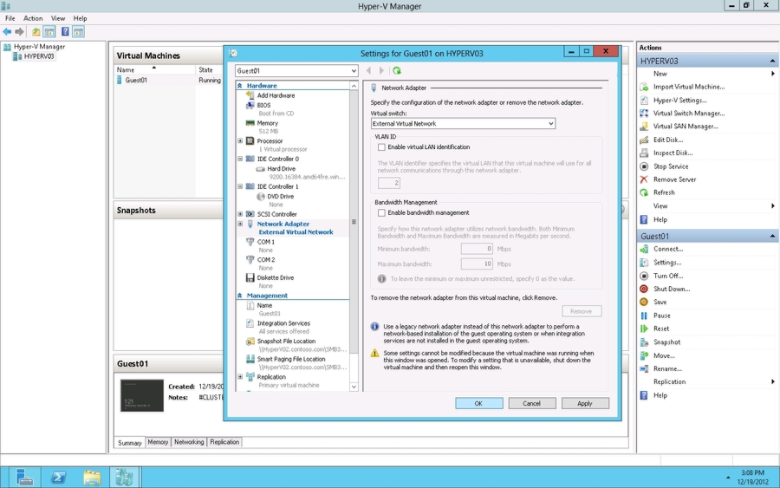Select HYPERV03 in the left tree
780x488 pixels.
click(x=39, y=56)
